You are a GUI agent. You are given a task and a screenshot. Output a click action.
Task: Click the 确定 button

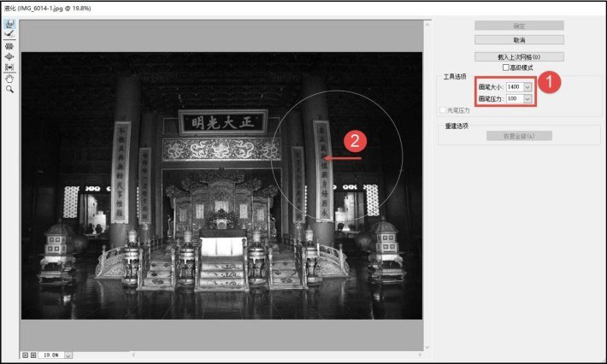point(519,26)
